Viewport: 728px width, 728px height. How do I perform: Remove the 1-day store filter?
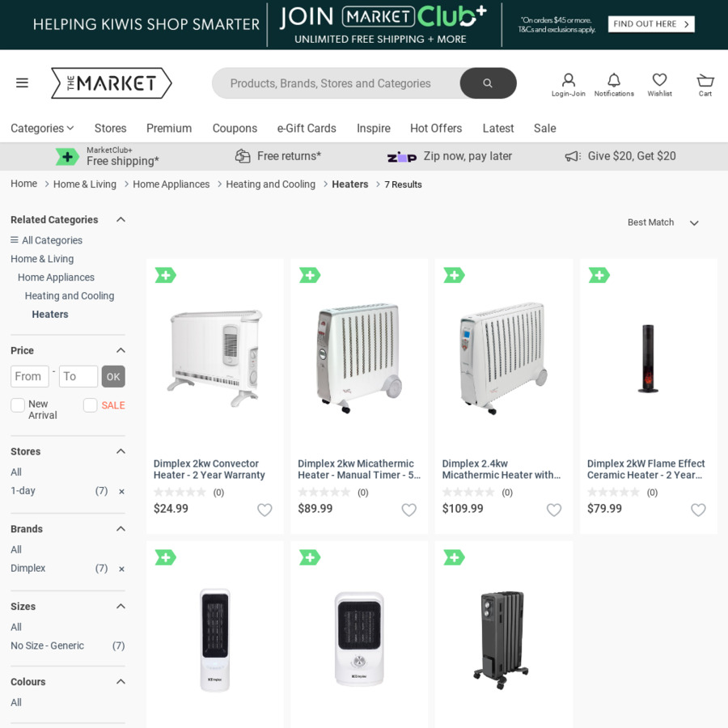(x=121, y=491)
